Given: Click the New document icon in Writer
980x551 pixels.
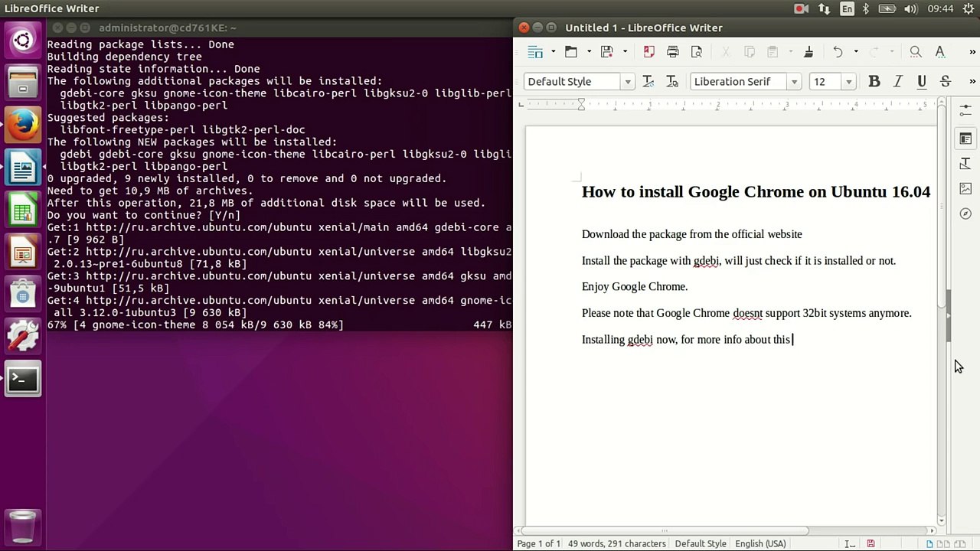Looking at the screenshot, I should [535, 52].
